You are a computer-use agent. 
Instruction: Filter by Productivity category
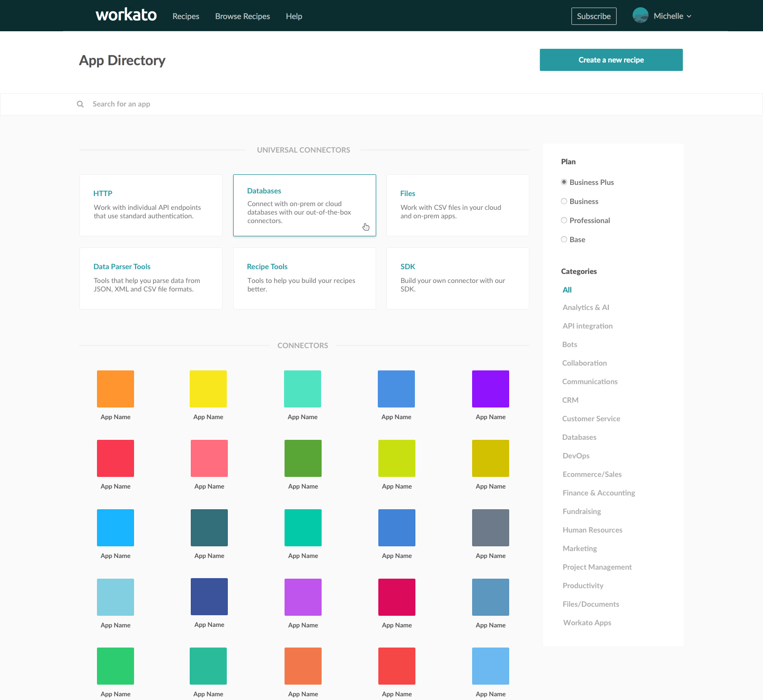pyautogui.click(x=583, y=586)
